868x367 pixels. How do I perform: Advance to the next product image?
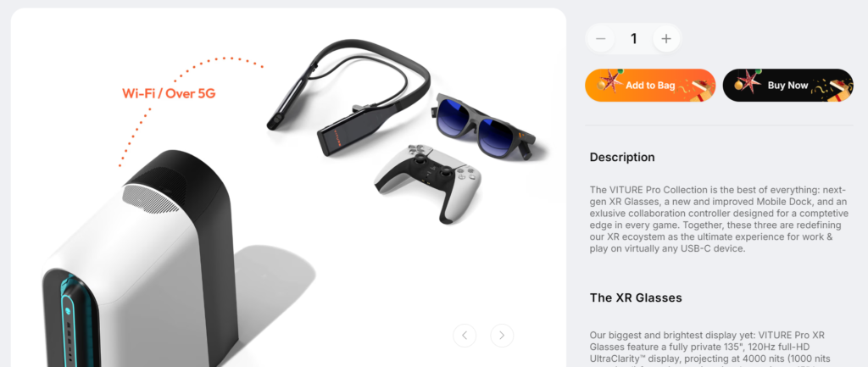coord(502,336)
